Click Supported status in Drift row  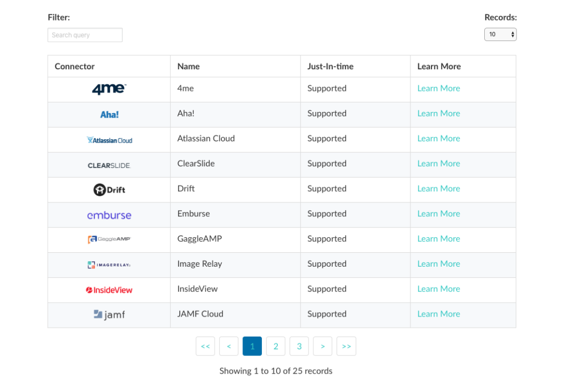point(327,189)
